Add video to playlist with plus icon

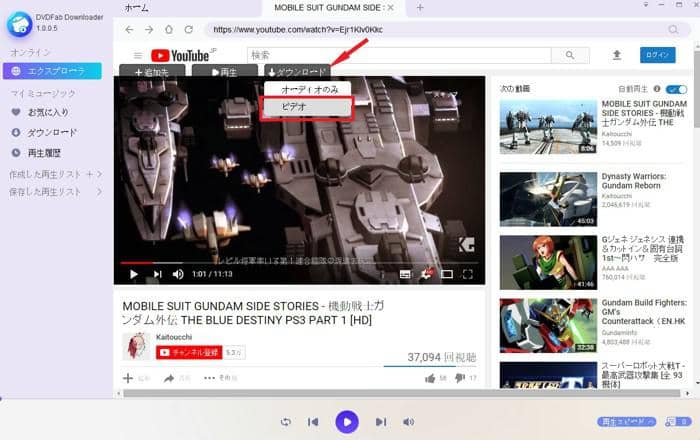click(x=128, y=378)
